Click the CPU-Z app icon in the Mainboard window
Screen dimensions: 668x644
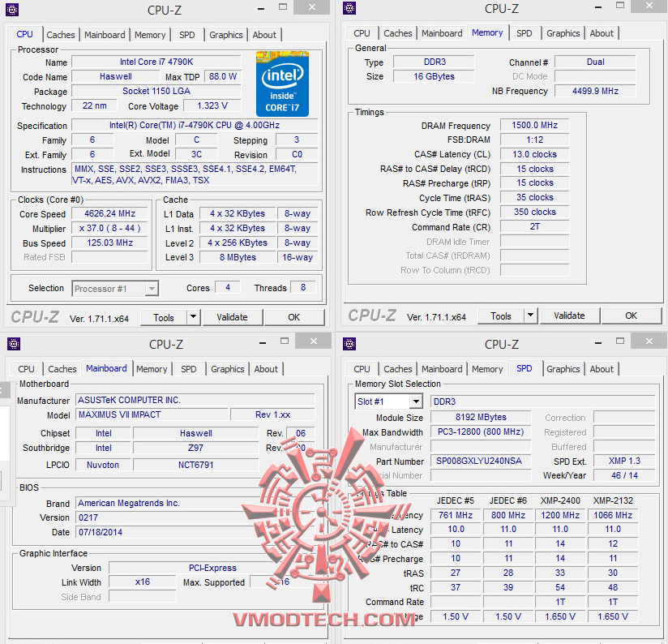pos(14,344)
